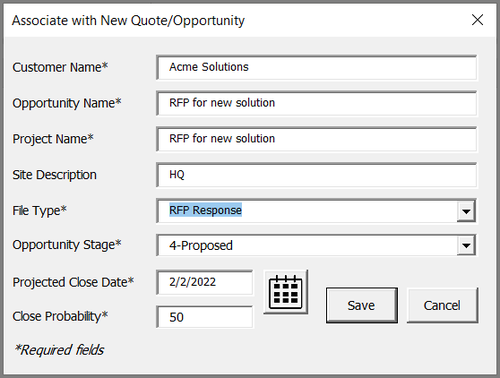Click the Customer Name field with Acme Solutions

pos(317,68)
